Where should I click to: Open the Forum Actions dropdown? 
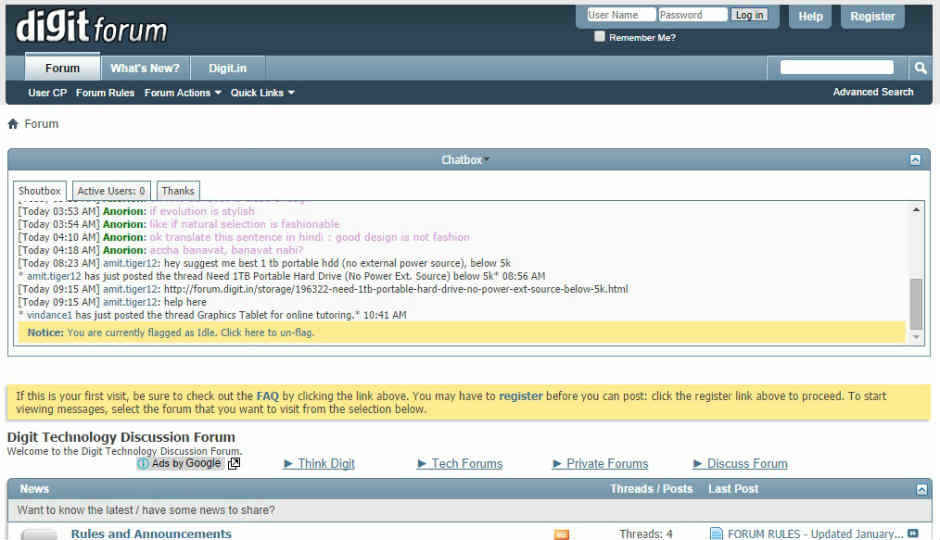pos(183,93)
